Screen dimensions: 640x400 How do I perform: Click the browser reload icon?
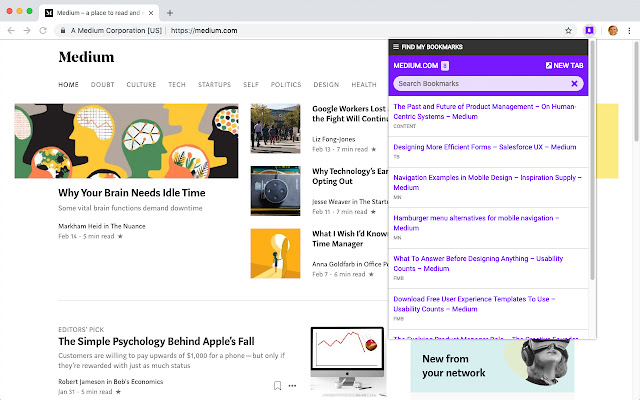(43, 31)
